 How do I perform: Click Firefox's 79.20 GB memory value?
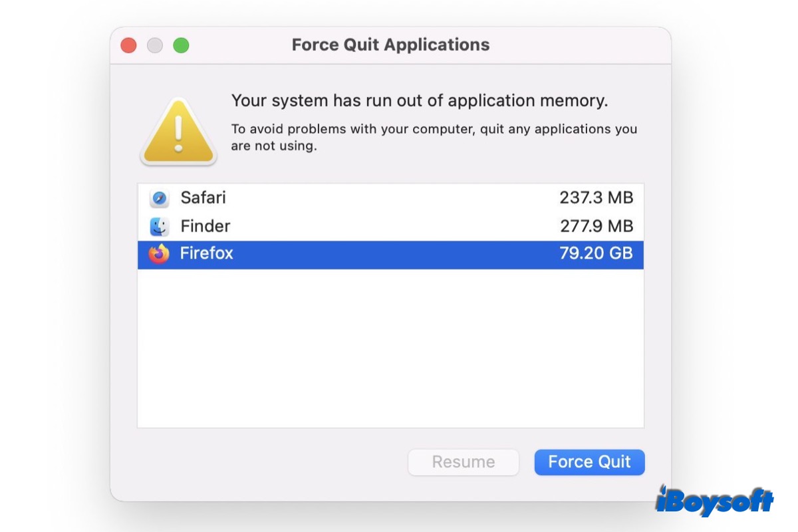[x=596, y=254]
